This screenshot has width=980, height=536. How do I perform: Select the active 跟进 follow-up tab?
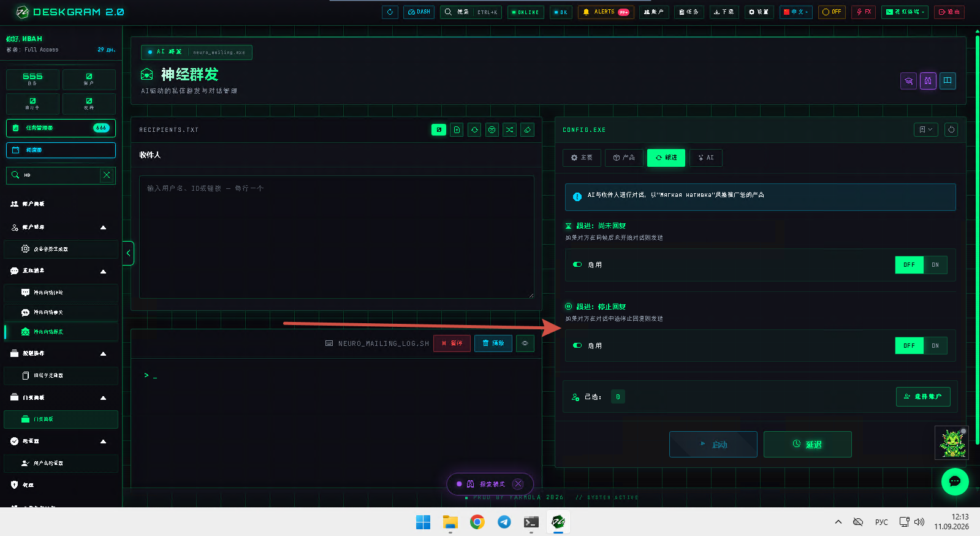(666, 158)
